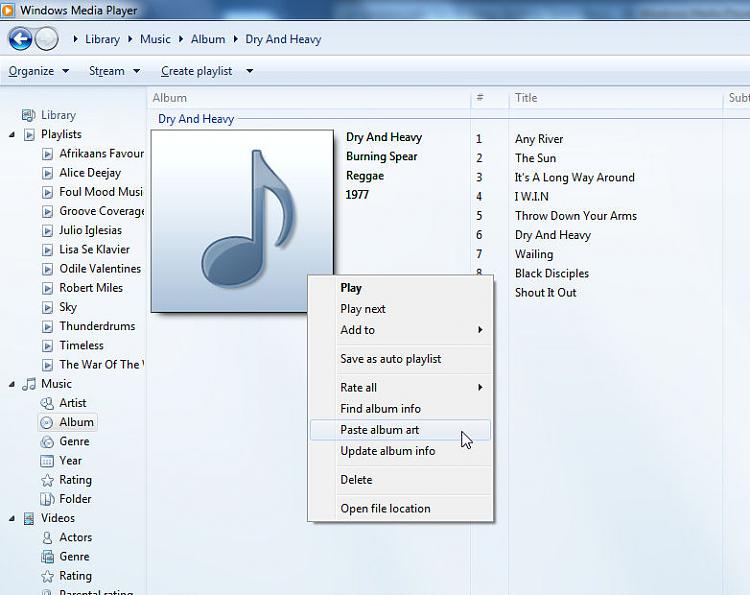Click the Burning Spear artist text
The image size is (750, 595).
tap(382, 156)
